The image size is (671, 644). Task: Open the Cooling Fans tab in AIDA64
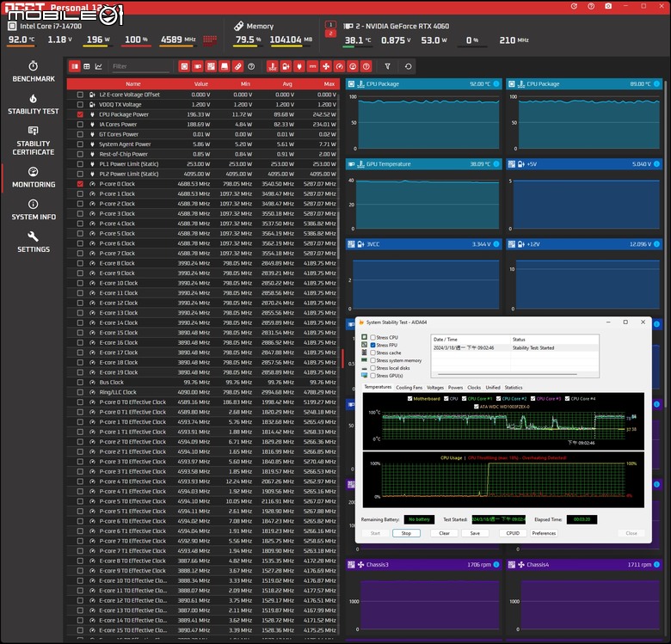(409, 388)
